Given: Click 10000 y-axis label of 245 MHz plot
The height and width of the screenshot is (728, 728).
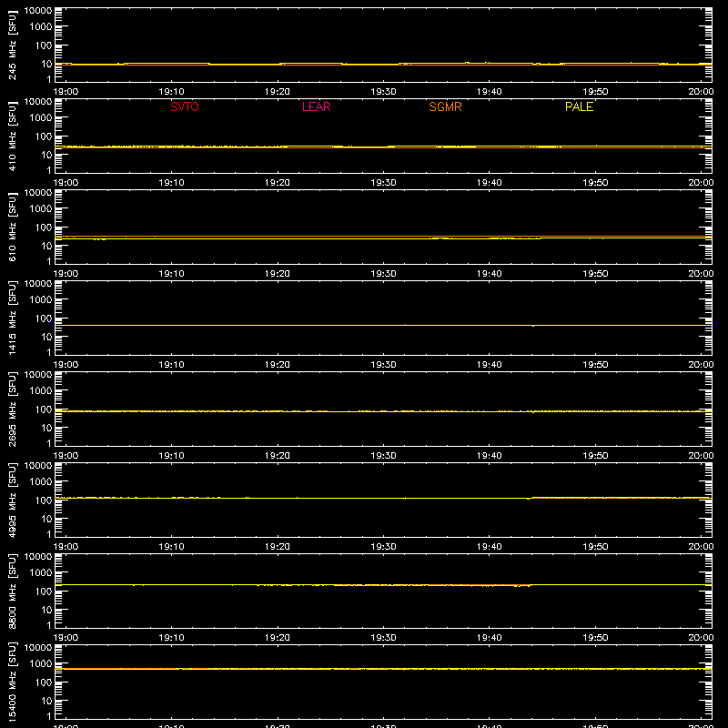Looking at the screenshot, I should coord(38,11).
